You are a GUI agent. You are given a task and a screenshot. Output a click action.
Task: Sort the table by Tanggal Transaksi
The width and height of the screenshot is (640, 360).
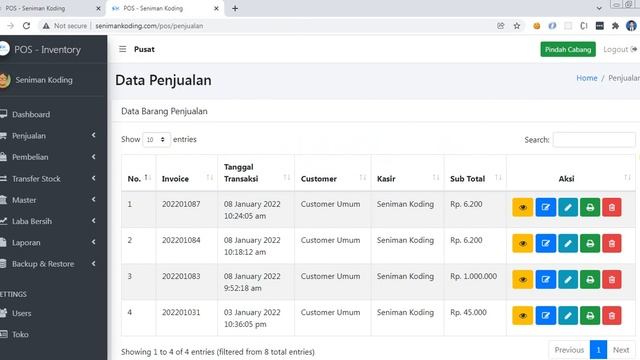click(256, 173)
